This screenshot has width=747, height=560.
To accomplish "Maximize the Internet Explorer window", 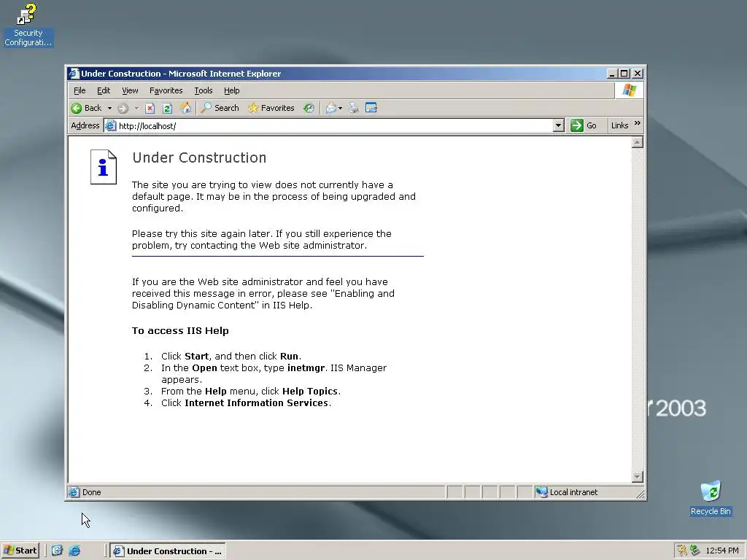I will click(624, 74).
